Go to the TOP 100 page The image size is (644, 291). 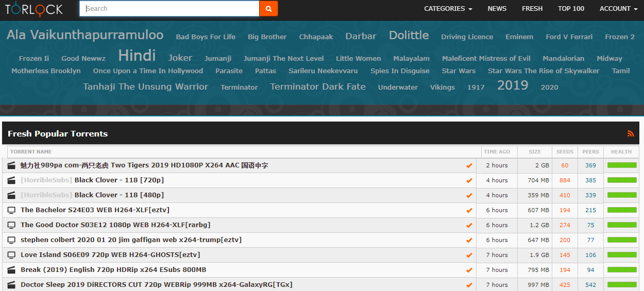click(x=571, y=9)
